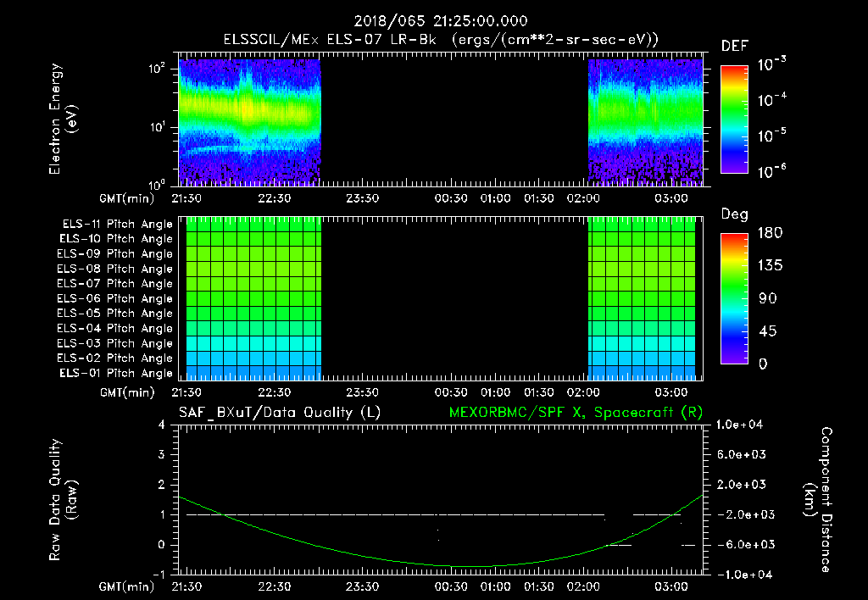The height and width of the screenshot is (600, 868).
Task: Select the "ELS-06 Pitch Angle" row label
Action: coord(115,299)
